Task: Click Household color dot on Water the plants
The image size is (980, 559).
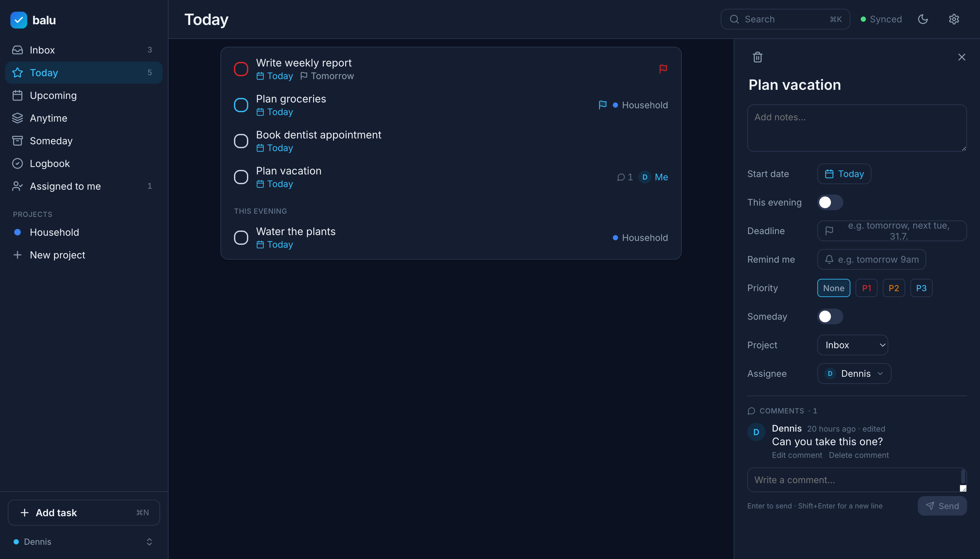Action: pos(615,238)
